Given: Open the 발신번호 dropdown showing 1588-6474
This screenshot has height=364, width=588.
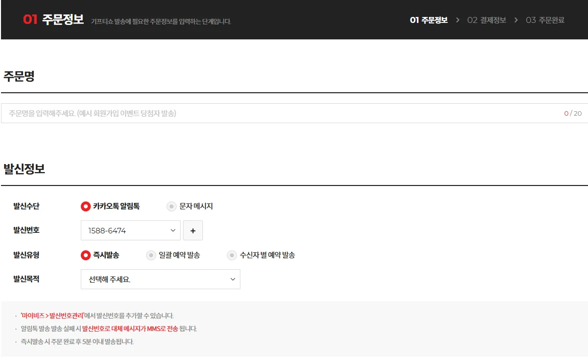Looking at the screenshot, I should [x=130, y=230].
